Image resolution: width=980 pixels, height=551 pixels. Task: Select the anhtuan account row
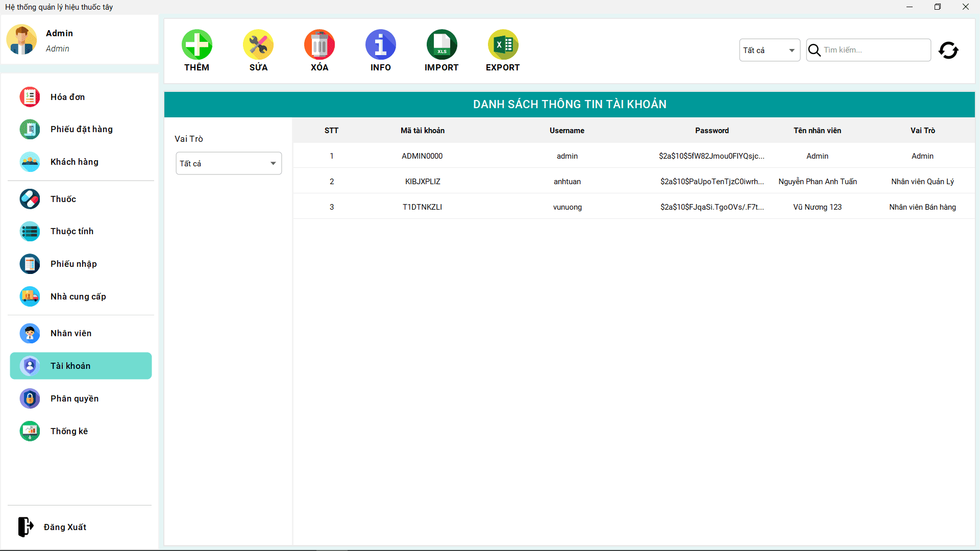(x=567, y=182)
